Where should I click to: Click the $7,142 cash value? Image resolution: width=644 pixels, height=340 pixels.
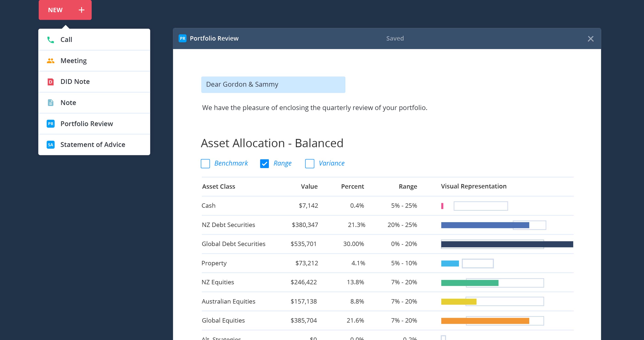click(308, 206)
